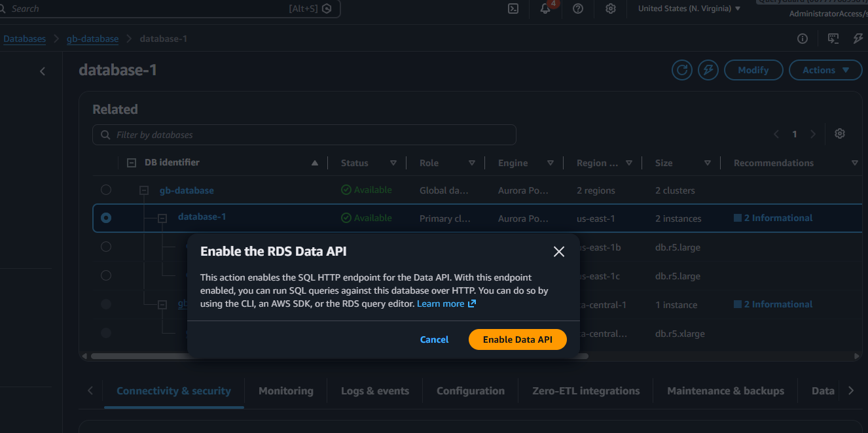Click the Modify button
868x433 pixels.
(x=753, y=70)
